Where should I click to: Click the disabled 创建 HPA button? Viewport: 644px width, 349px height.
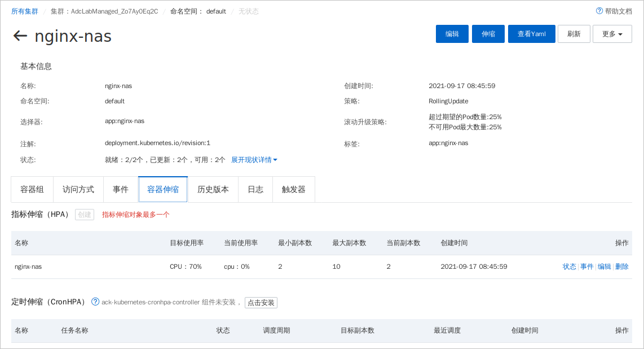[x=85, y=215]
